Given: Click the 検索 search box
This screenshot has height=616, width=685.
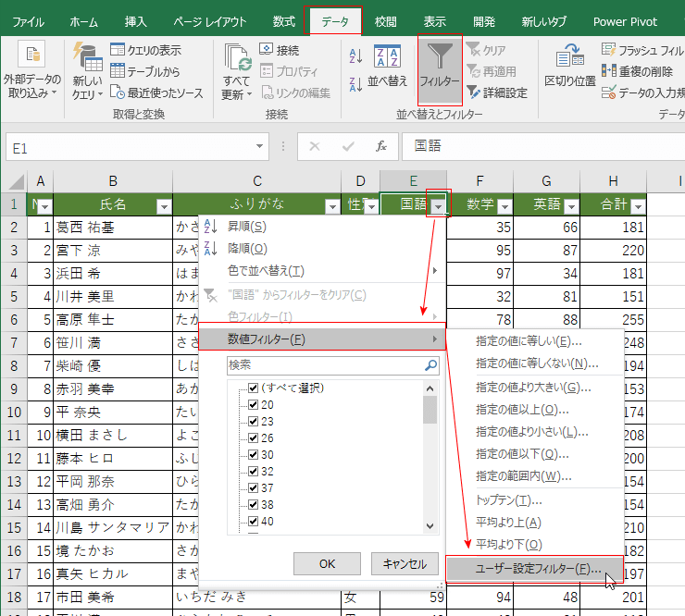Looking at the screenshot, I should [324, 365].
